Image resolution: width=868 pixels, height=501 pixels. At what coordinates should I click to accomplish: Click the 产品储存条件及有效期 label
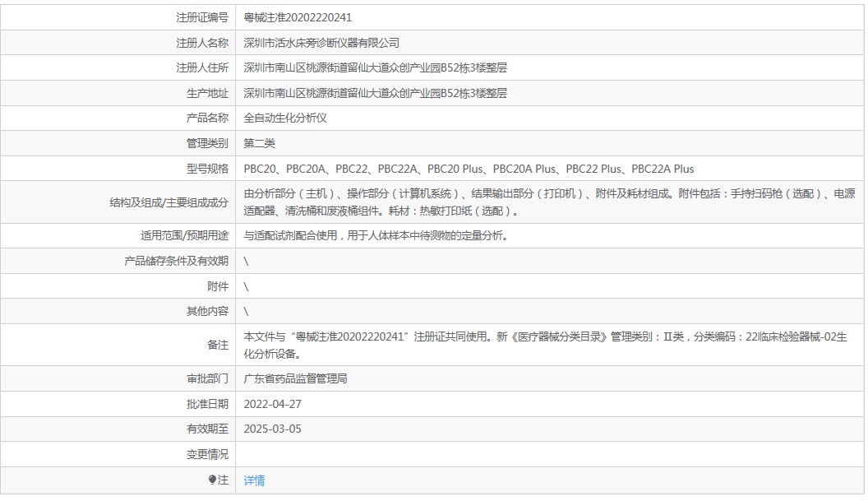(176, 261)
